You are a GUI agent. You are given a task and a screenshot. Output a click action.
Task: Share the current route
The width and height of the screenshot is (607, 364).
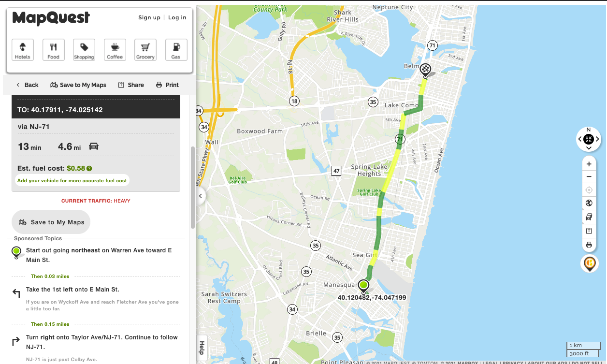[131, 85]
